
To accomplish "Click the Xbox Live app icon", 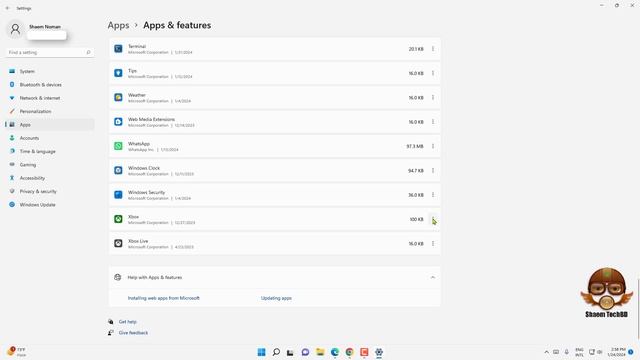I will pos(118,243).
